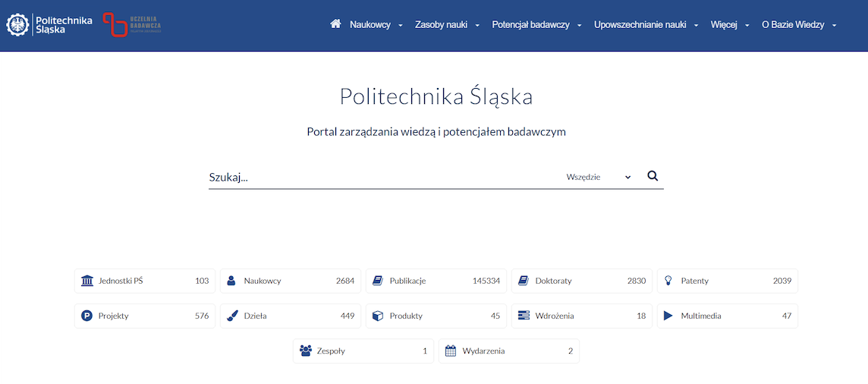Click the book icon beside Publikacje
868x384 pixels.
click(378, 281)
